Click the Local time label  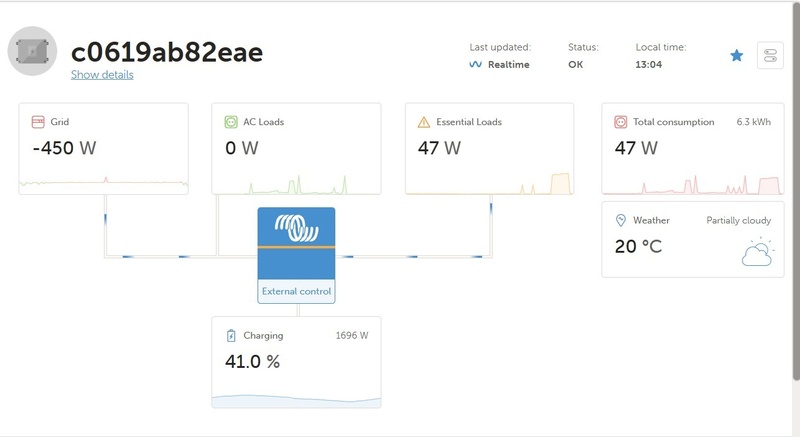(x=661, y=47)
